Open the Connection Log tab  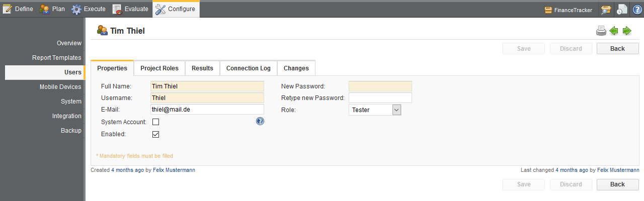(249, 68)
